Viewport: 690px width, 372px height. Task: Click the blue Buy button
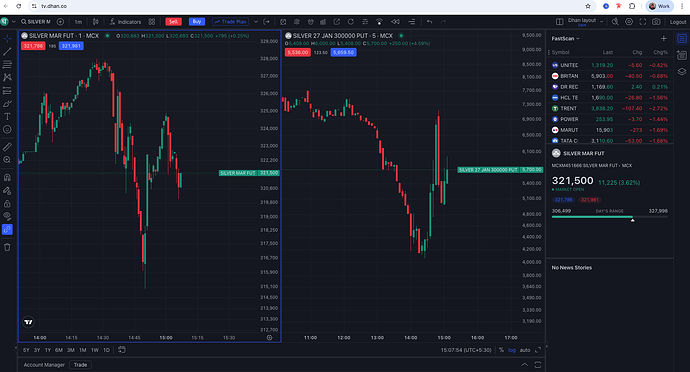(x=197, y=22)
